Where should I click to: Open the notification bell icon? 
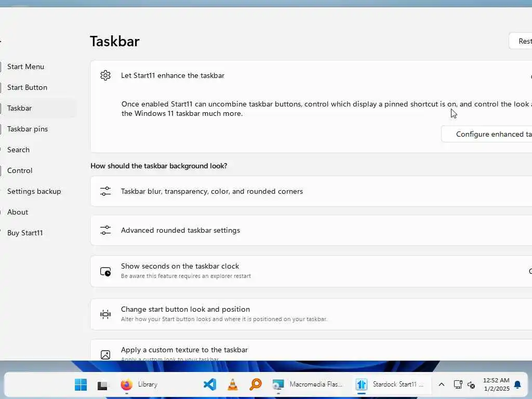(517, 384)
